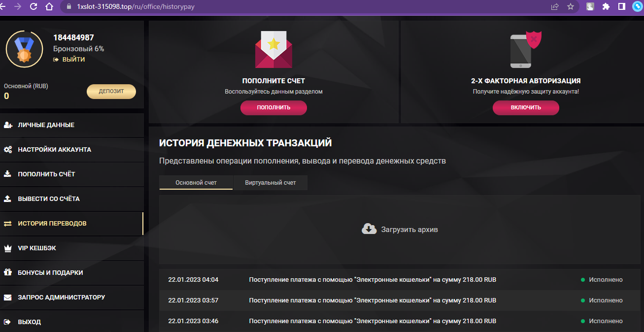Go to browser home page icon

[49, 7]
